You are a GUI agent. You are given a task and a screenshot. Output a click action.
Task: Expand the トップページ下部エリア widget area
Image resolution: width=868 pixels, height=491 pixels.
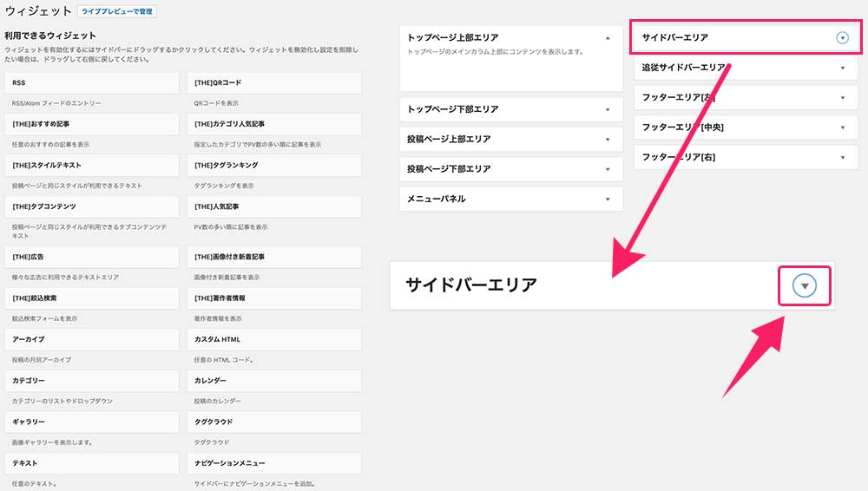click(608, 110)
